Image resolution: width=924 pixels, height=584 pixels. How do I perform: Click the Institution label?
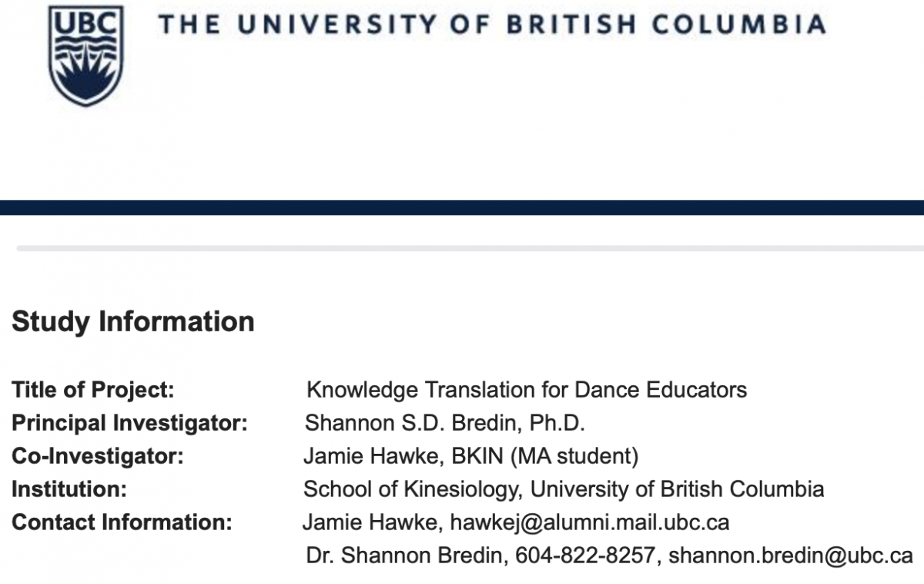coord(69,489)
